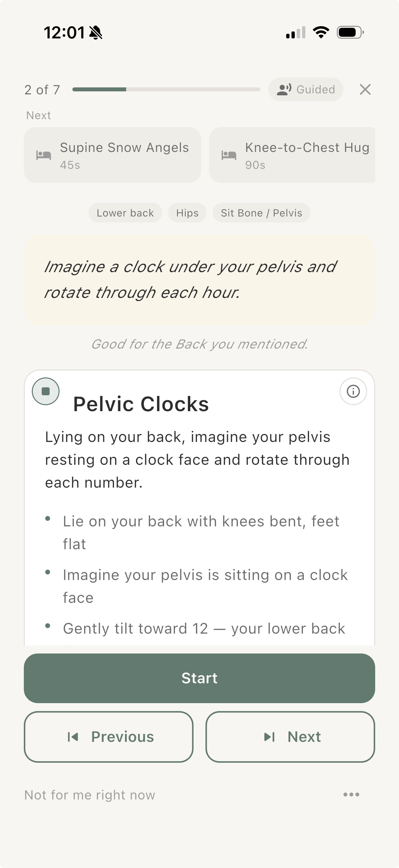Screen dimensions: 399x868
Task: Expand the Knee-to-Chest Hug preview card
Action: (292, 155)
